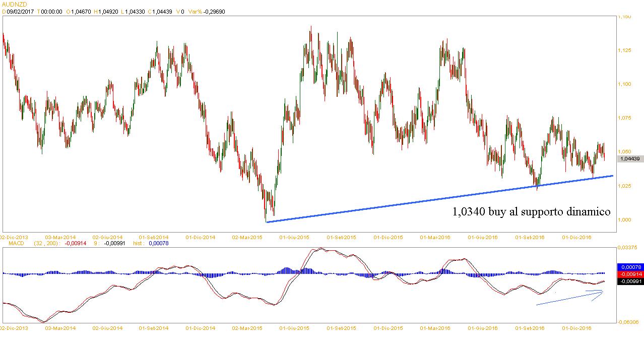Click the MACD indicator name label

coord(11,243)
